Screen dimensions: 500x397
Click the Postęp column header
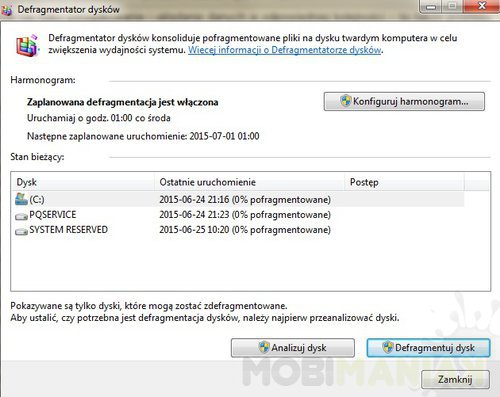click(x=404, y=182)
